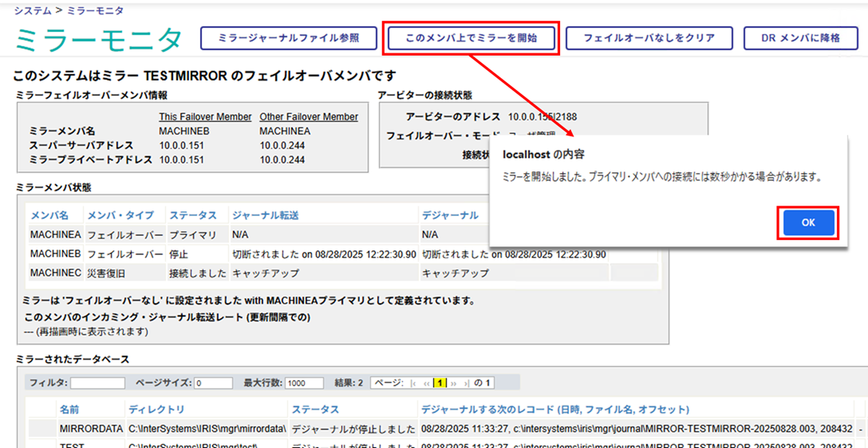Click the ミラージャーナルファイル参照 button

point(288,37)
